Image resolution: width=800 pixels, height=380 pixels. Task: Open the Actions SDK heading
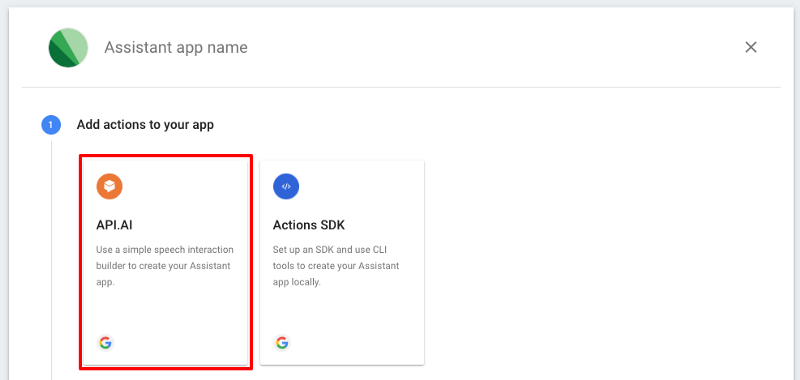click(309, 225)
